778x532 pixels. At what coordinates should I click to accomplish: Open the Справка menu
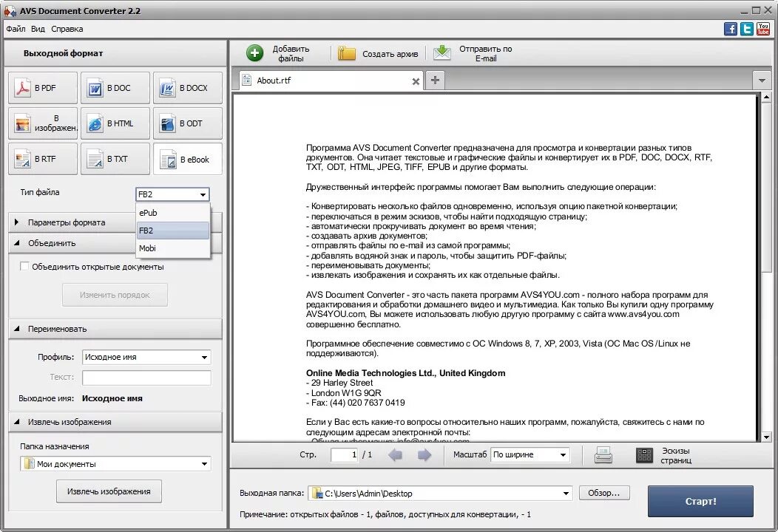pyautogui.click(x=67, y=29)
